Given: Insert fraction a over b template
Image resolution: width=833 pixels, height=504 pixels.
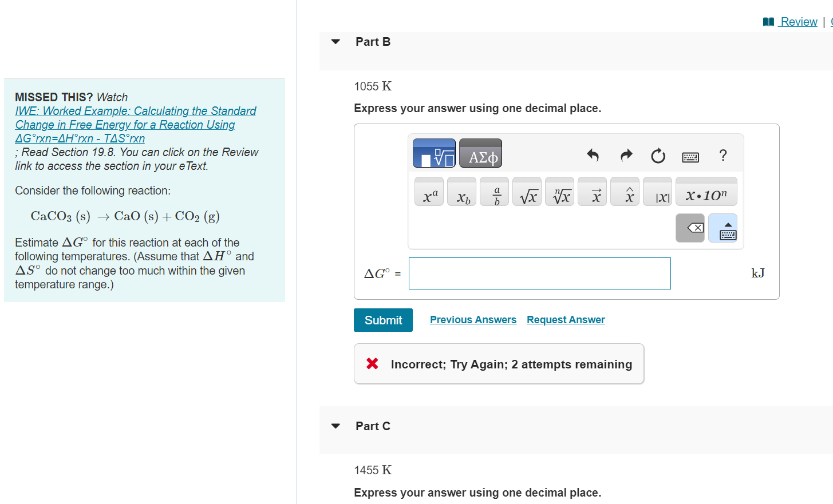Looking at the screenshot, I should (x=495, y=192).
